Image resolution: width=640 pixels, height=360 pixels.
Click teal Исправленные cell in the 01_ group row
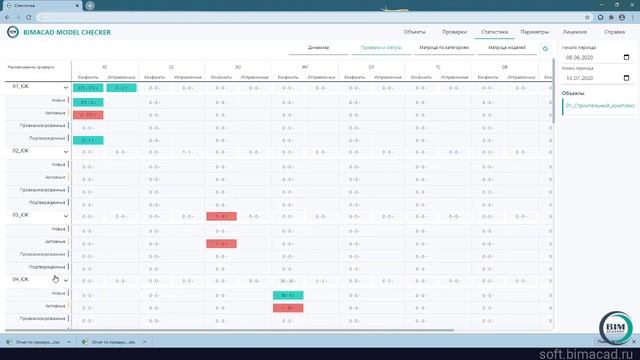(x=122, y=88)
